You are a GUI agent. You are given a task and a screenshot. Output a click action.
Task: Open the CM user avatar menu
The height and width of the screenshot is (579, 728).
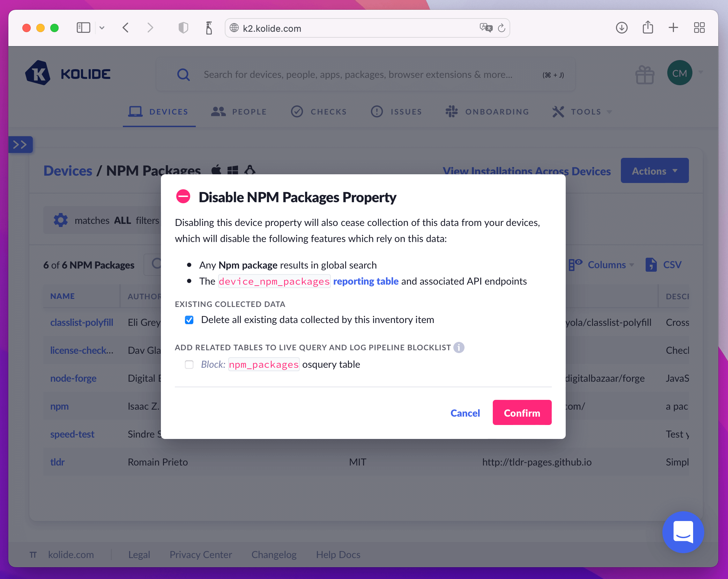(679, 73)
